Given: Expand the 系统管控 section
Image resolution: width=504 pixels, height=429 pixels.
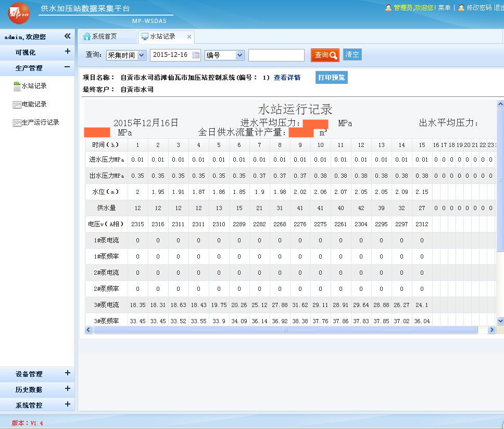Looking at the screenshot, I should [x=67, y=405].
